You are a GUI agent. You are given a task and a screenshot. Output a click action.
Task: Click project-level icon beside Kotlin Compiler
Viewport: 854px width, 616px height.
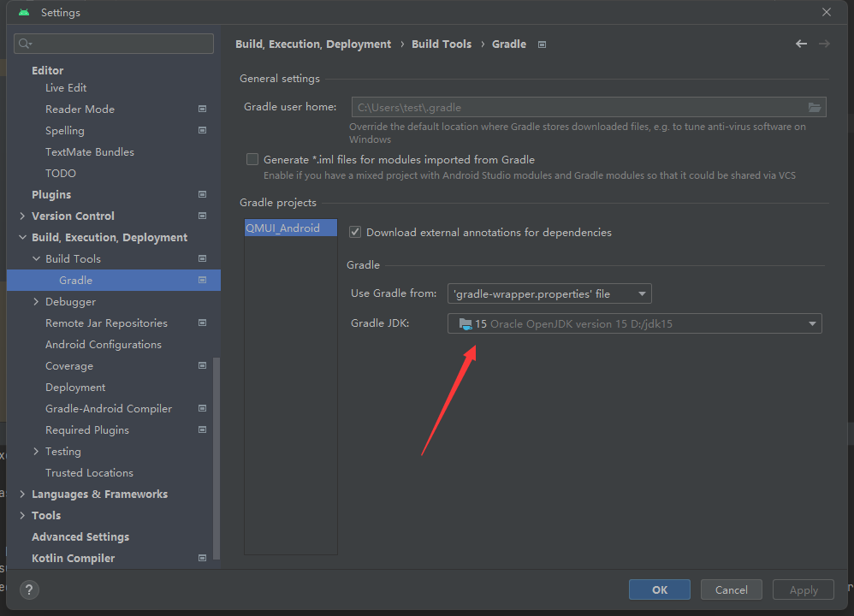202,558
